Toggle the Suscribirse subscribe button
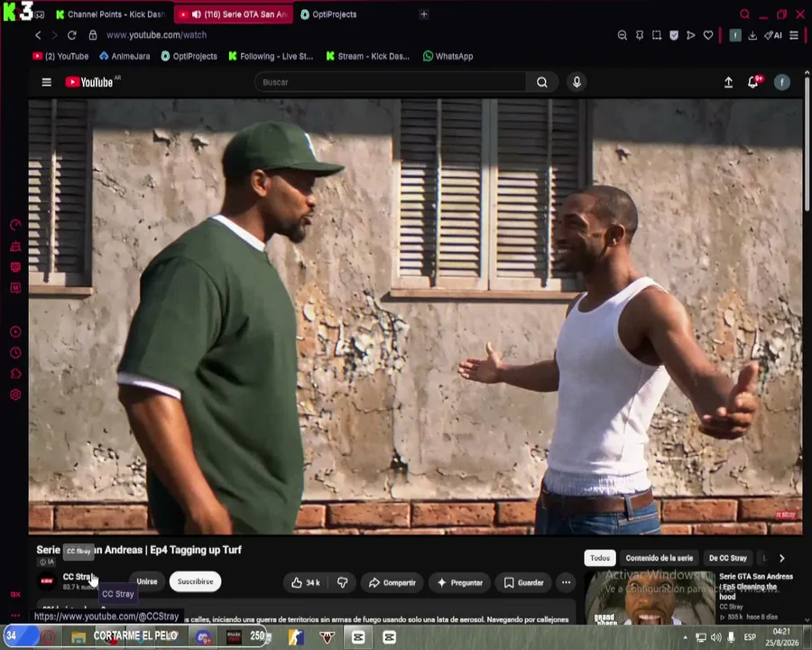Viewport: 812px width, 650px height. (195, 581)
